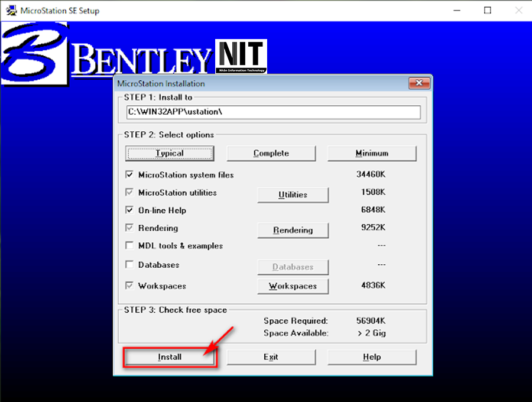The image size is (532, 402).
Task: Click the MicroStation SE Setup title bar icon
Action: tap(11, 11)
